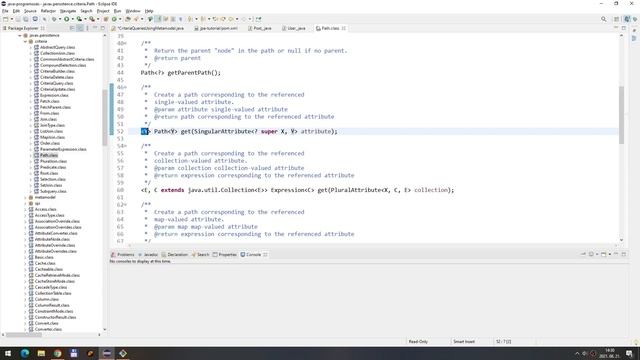This screenshot has height=360, width=640.
Task: Click the green Run launch button
Action: [67, 19]
